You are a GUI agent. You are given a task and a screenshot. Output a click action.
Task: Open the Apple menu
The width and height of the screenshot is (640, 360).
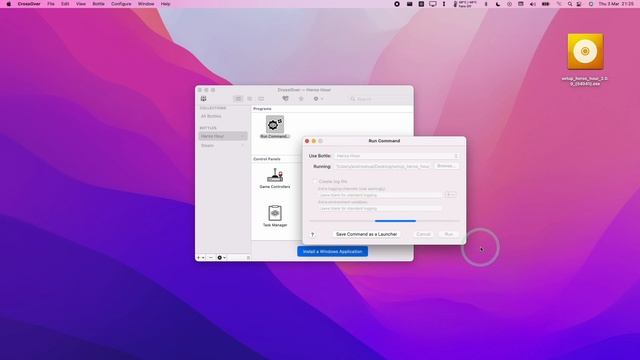pyautogui.click(x=9, y=4)
